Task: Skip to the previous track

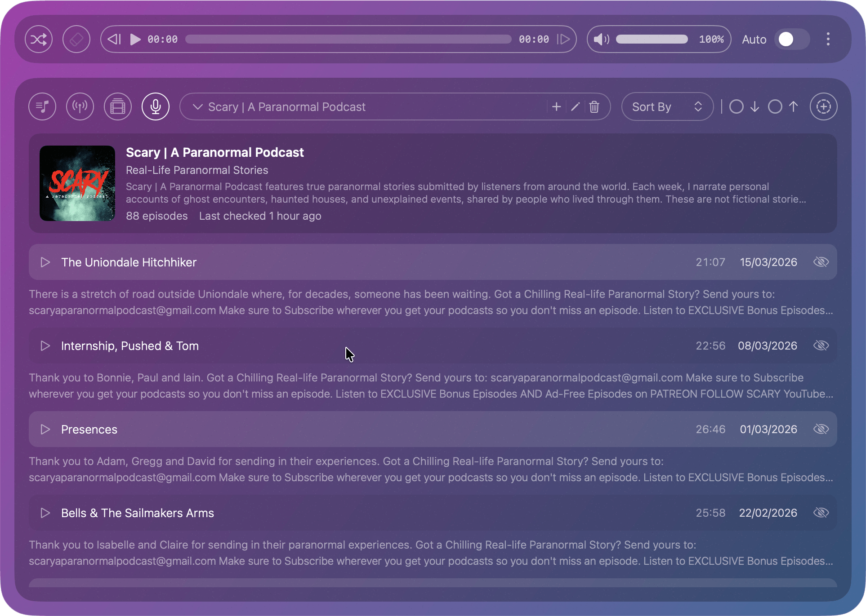Action: pyautogui.click(x=114, y=40)
